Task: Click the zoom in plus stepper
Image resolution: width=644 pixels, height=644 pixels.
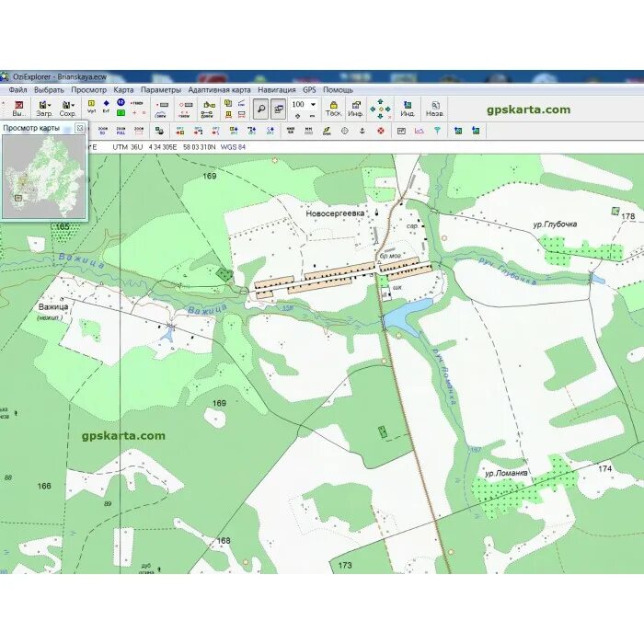Action: (x=298, y=116)
